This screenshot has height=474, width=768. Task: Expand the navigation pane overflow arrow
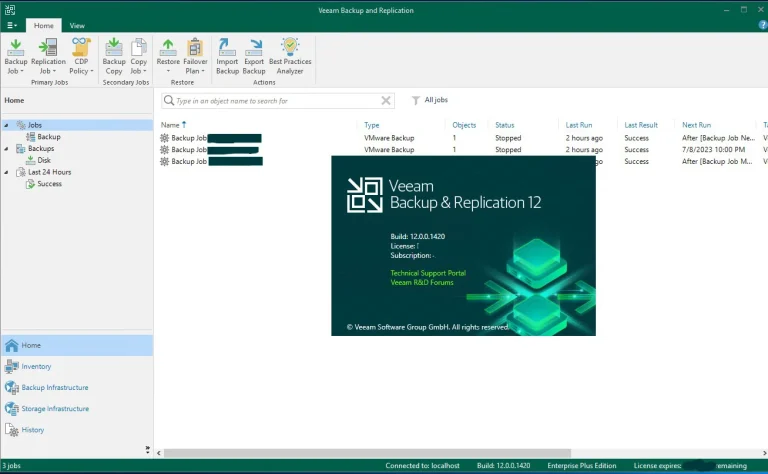click(147, 449)
